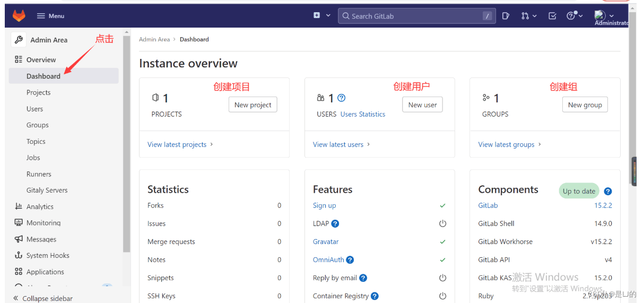644x303 pixels.
Task: Click the Monitoring monitor icon
Action: tap(19, 223)
